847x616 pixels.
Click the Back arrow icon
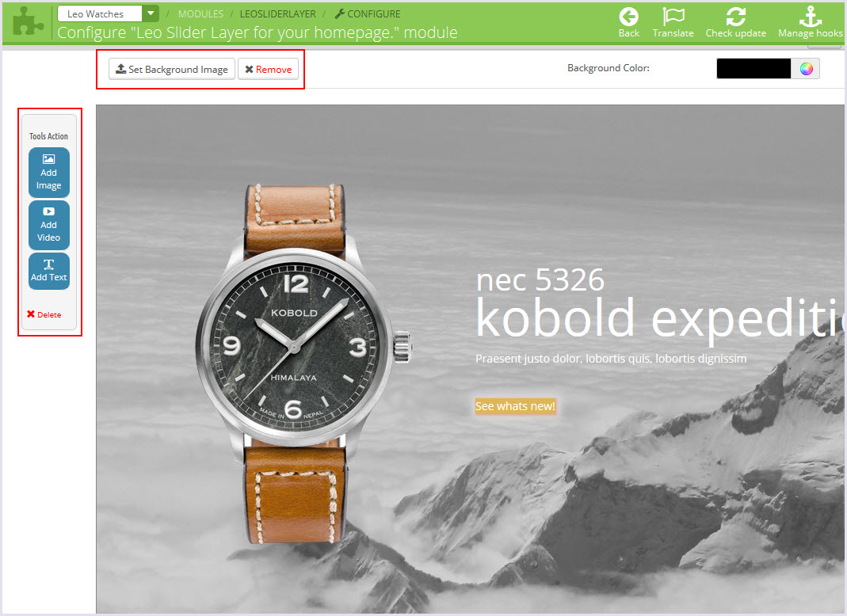coord(628,17)
